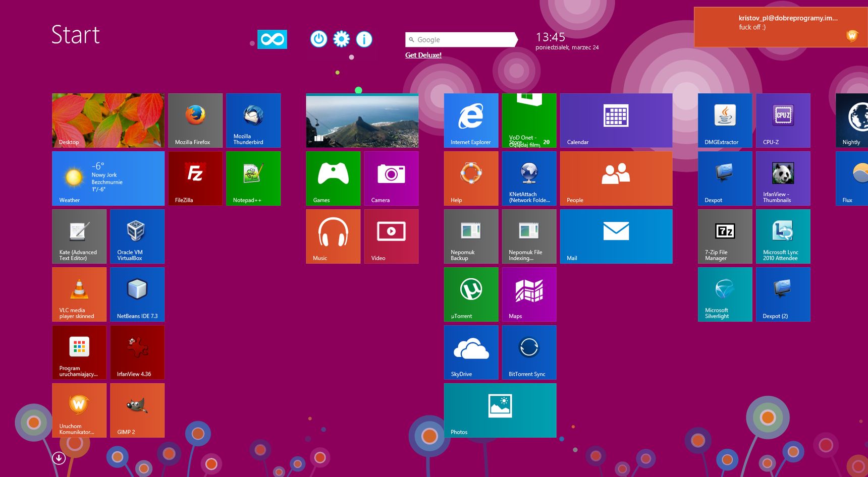Screen dimensions: 868x477
Task: Click the 13:45 clock display
Action: (551, 37)
